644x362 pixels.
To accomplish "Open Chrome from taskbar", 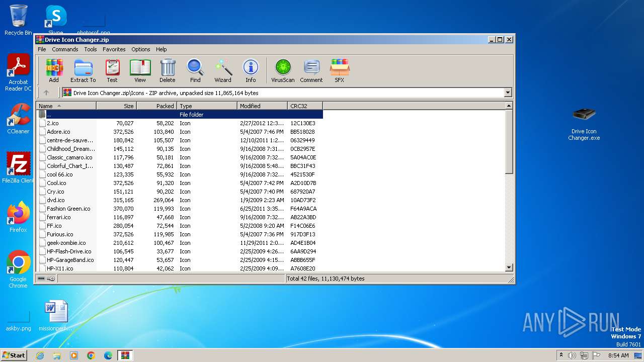I will [91, 355].
